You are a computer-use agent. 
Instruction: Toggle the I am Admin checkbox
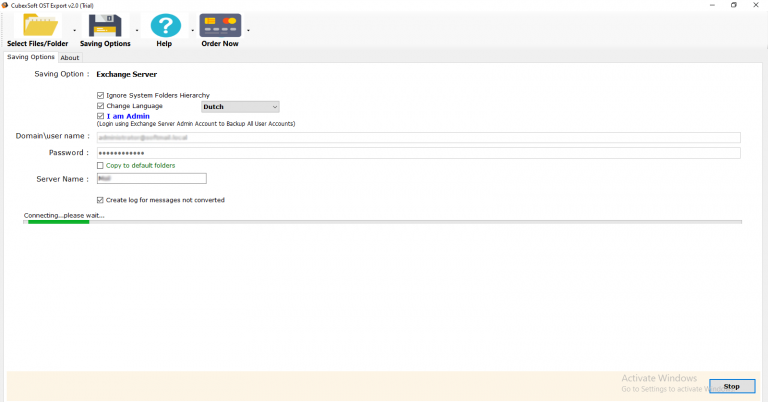(100, 116)
